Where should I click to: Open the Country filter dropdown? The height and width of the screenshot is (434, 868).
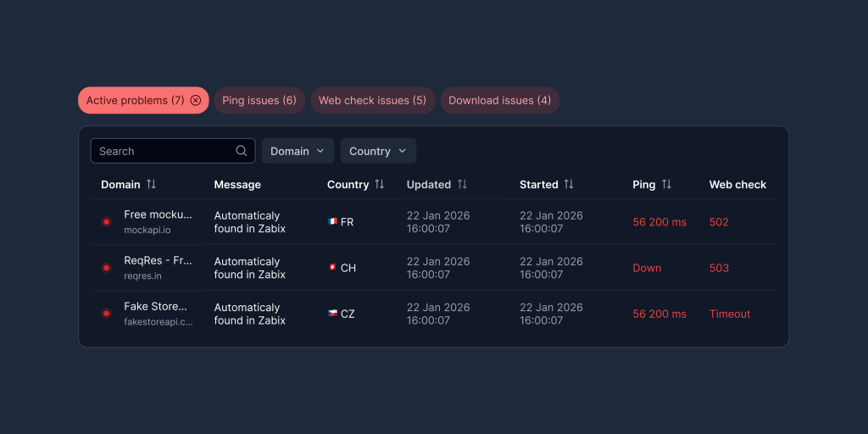point(378,151)
